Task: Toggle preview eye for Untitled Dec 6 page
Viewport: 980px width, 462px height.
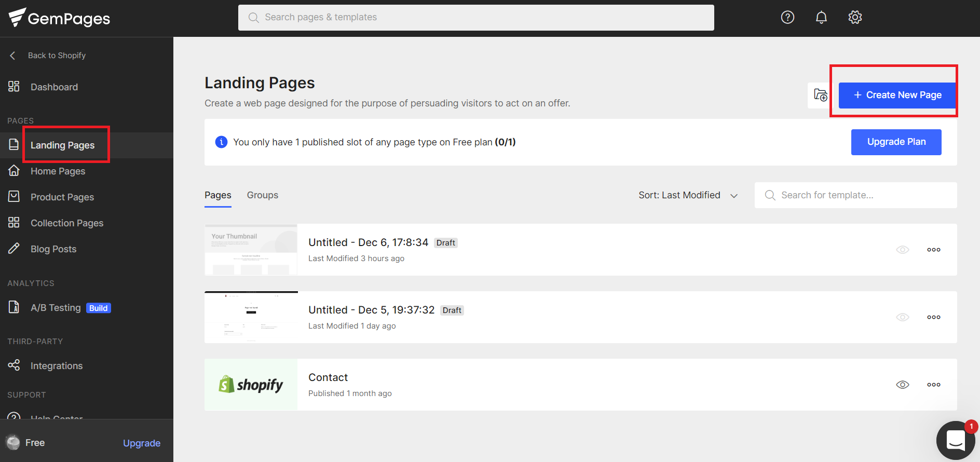Action: tap(903, 250)
